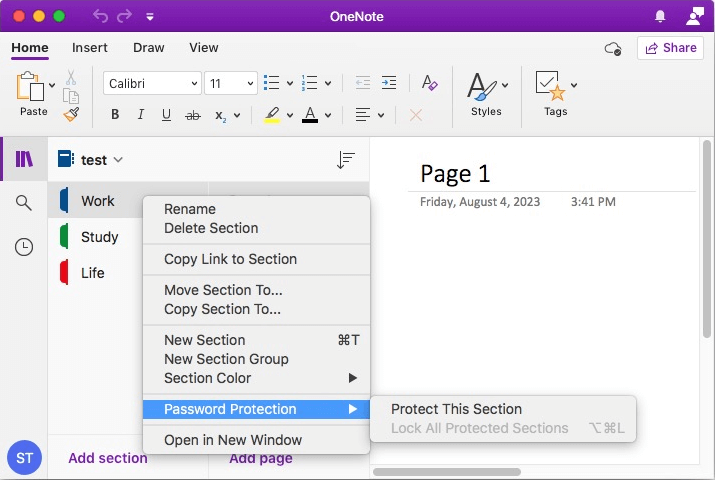Click the Redo arrow in title bar
715x480 pixels.
[124, 16]
